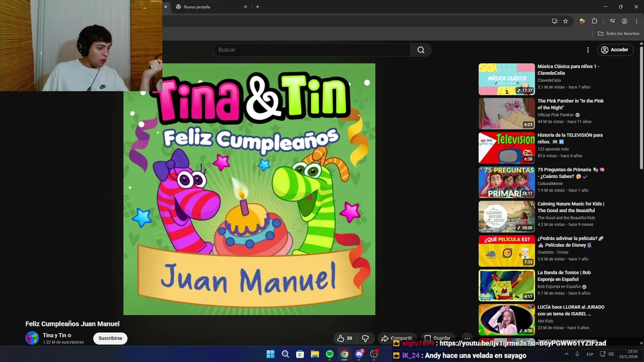This screenshot has height=362, width=644.
Task: Open the Todos los favoritos folder
Action: pos(618,34)
